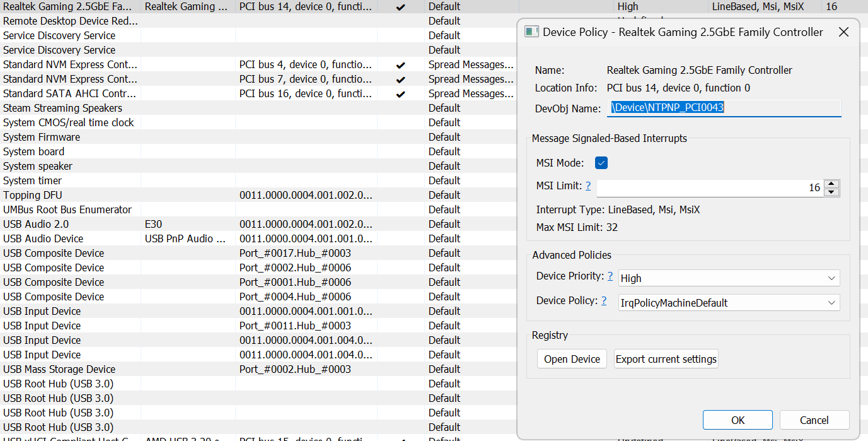Viewport: 868px width, 441px height.
Task: Click Spread Messages cell in SATA AHCI row
Action: click(471, 93)
